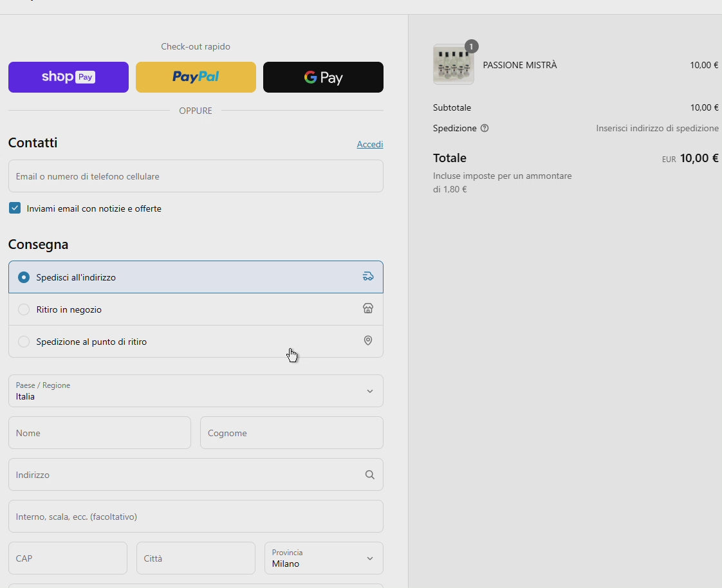Uncheck the news and offers email checkbox
722x588 pixels.
pos(15,208)
